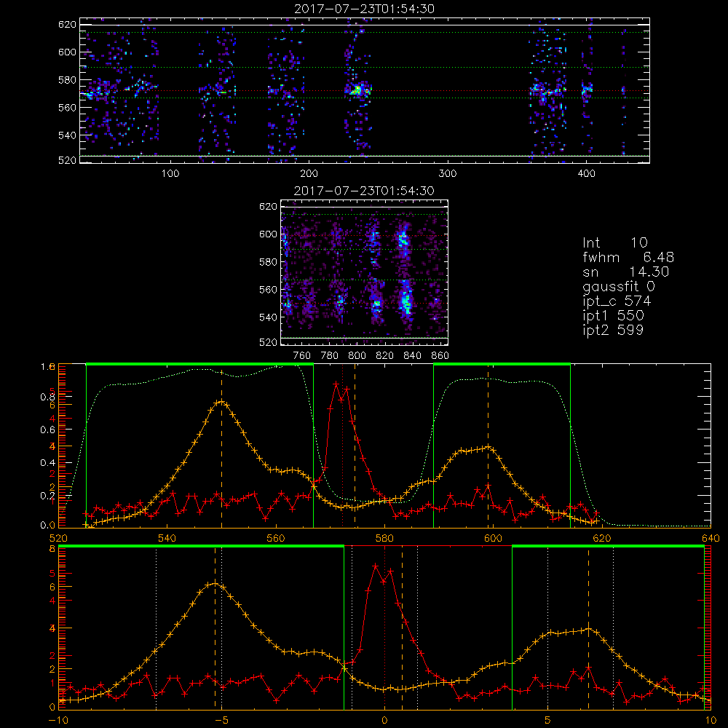Click the red central peak in the upper profile plot
Screen dimensions: 728x728
point(336,384)
